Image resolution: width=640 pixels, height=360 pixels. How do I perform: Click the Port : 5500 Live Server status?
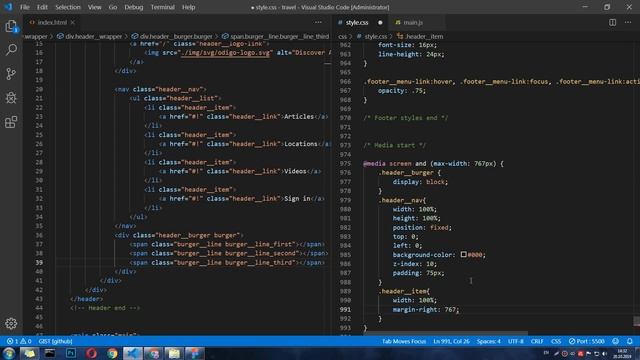tap(587, 341)
